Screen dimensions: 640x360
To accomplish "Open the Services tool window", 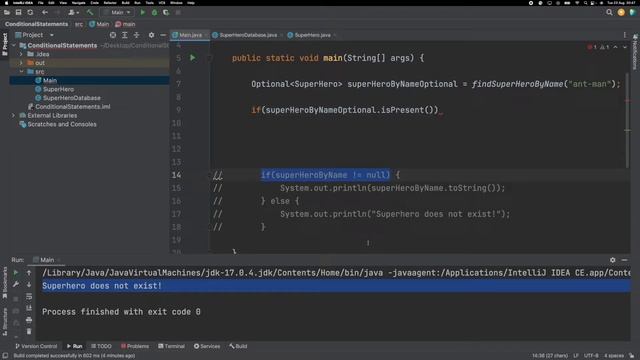I will click(x=207, y=346).
